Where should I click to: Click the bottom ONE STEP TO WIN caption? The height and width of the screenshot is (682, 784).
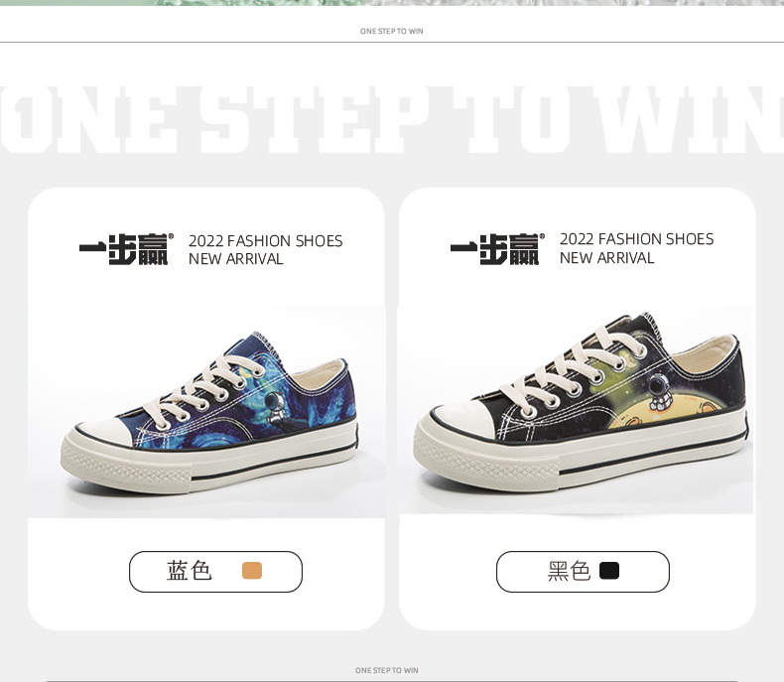386,670
